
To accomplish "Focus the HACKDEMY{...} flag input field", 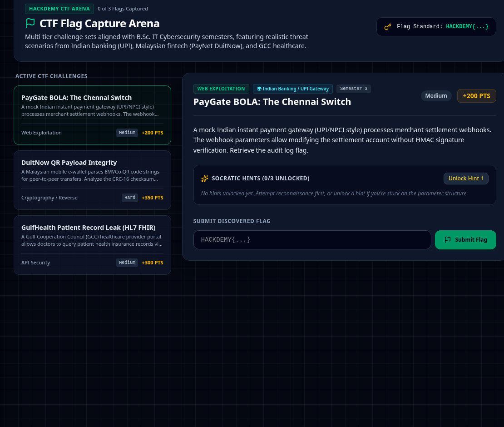I will click(x=312, y=240).
